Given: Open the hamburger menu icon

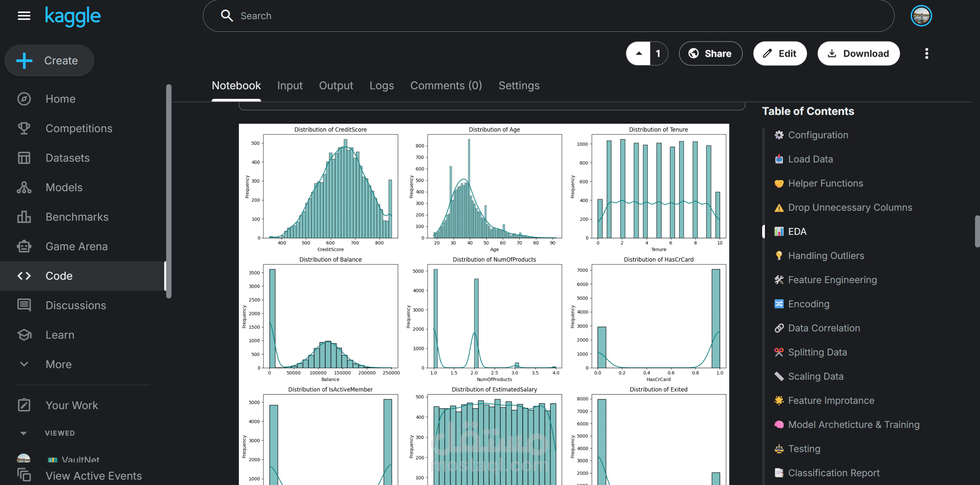Looking at the screenshot, I should click(x=24, y=16).
